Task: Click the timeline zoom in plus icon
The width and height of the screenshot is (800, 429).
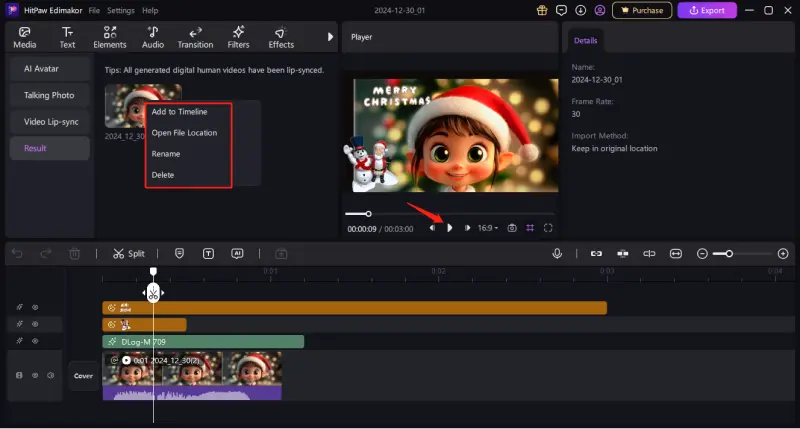Action: 783,254
